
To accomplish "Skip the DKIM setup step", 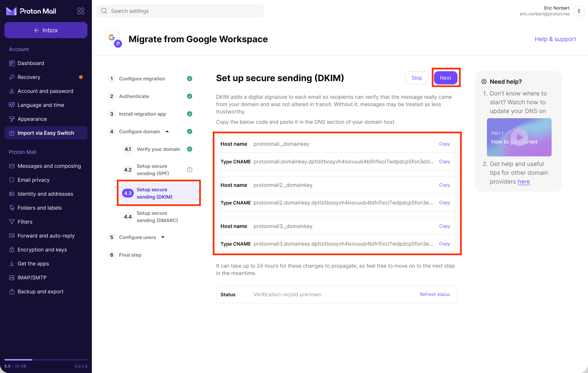I will [x=417, y=78].
